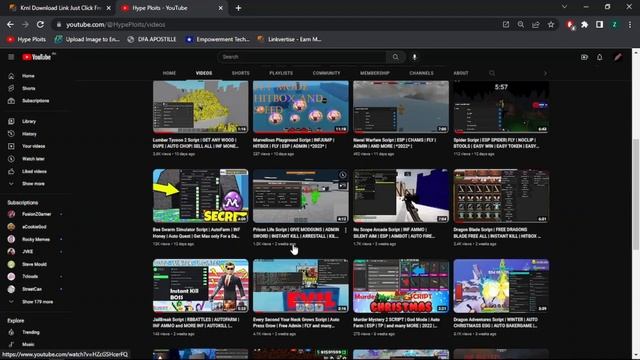Open Steve Mould subscription channel

34,264
